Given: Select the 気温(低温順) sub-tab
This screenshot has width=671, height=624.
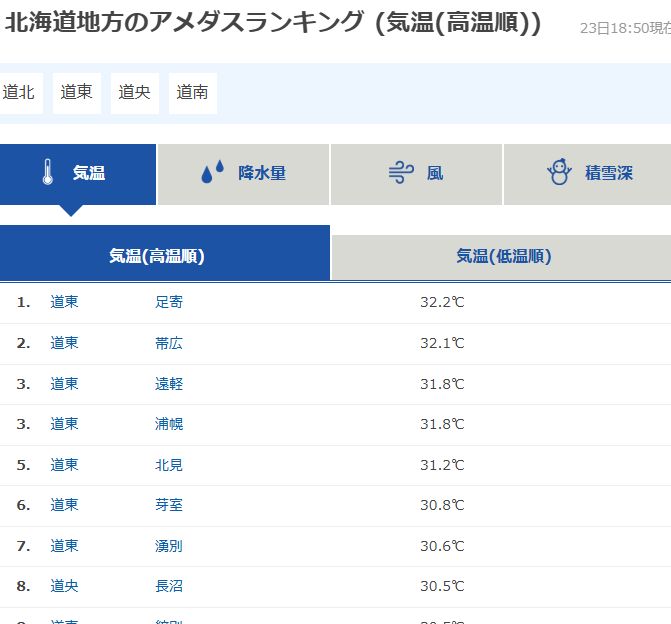Looking at the screenshot, I should (x=502, y=257).
